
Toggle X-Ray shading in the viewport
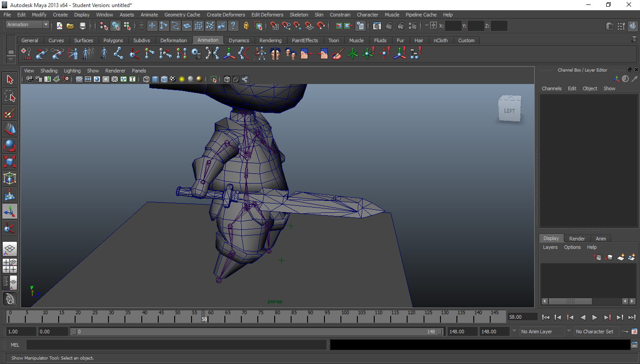tap(227, 79)
